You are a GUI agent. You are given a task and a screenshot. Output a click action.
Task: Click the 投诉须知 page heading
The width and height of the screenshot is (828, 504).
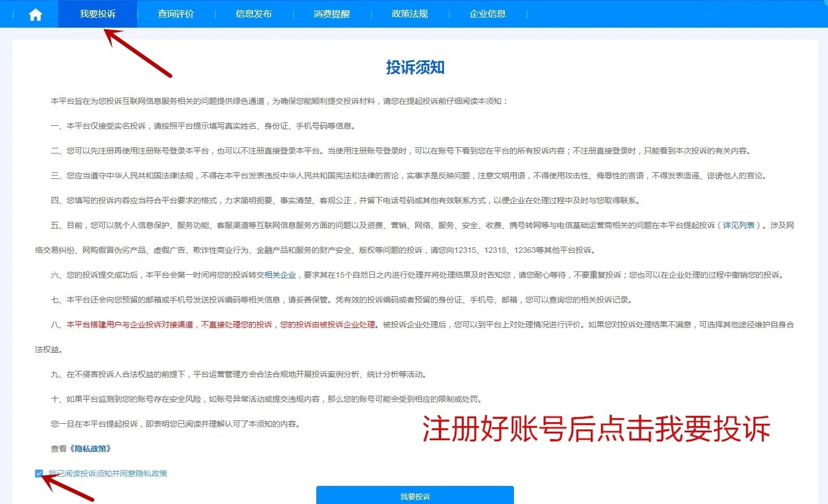pos(415,67)
